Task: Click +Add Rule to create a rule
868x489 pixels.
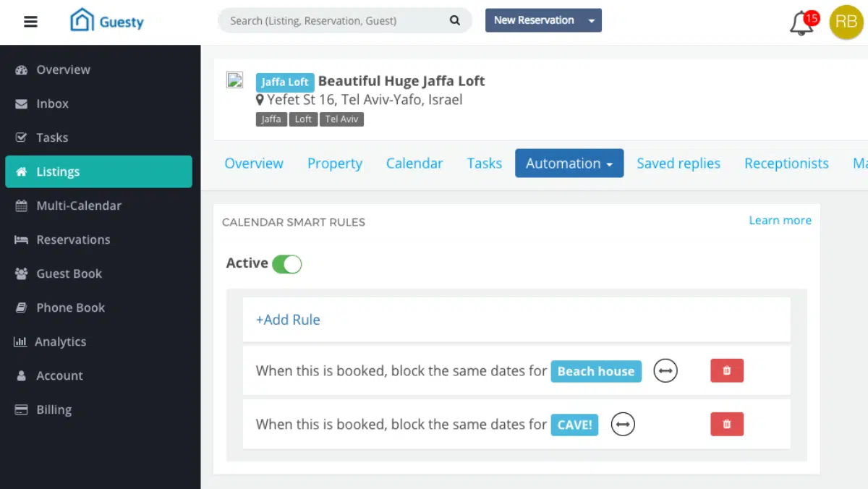Action: [x=288, y=319]
